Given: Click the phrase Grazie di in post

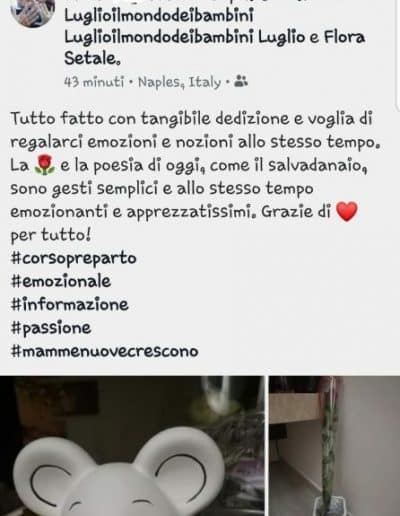Looking at the screenshot, I should tap(296, 211).
